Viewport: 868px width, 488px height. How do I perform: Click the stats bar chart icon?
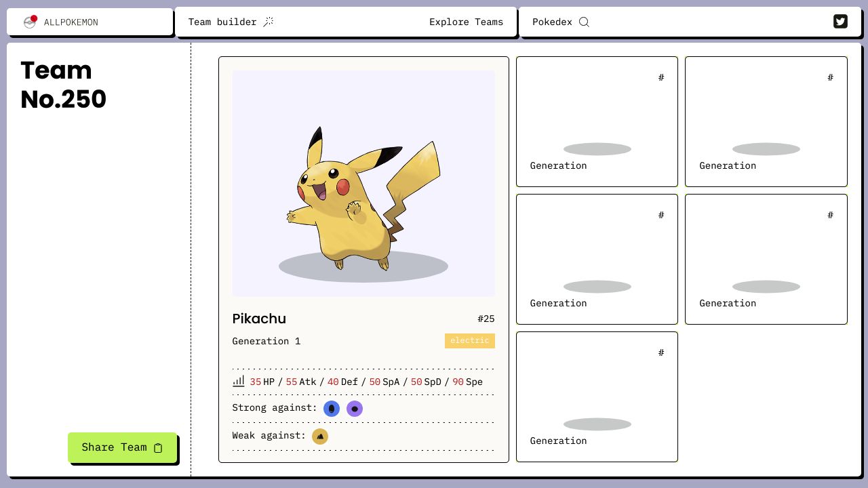coord(239,382)
